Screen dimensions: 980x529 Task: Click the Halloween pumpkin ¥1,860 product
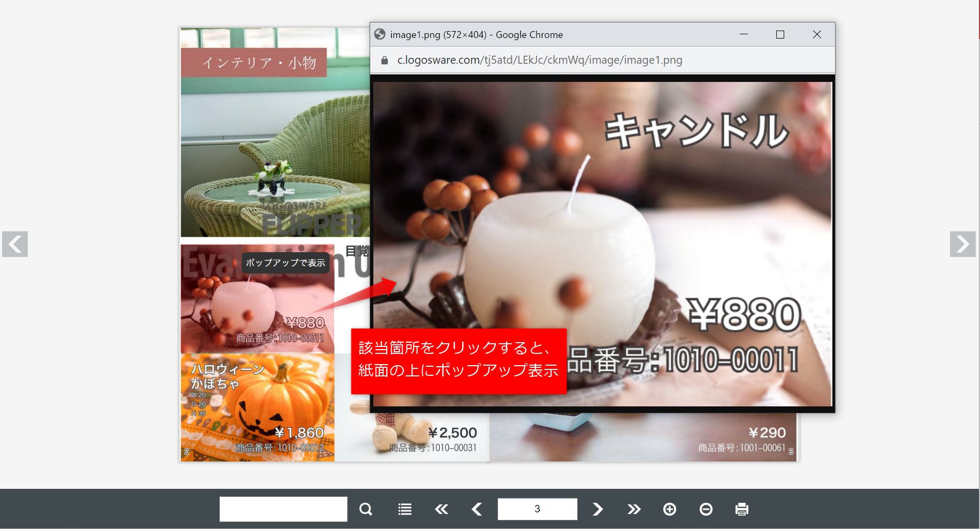[257, 408]
